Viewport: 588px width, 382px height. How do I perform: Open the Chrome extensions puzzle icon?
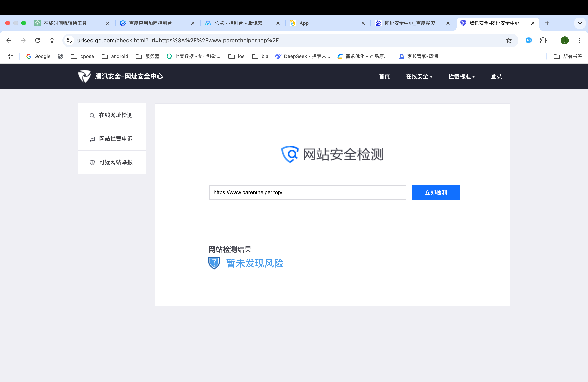click(543, 41)
